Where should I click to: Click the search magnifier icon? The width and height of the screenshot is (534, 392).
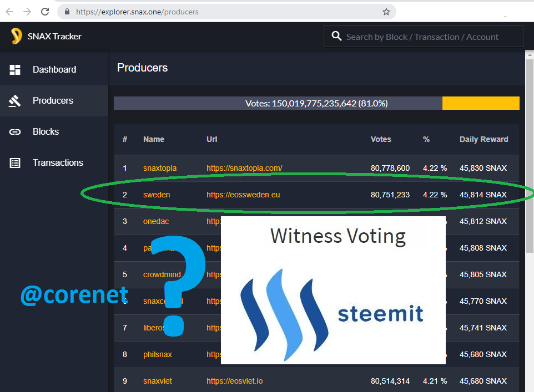tap(336, 36)
